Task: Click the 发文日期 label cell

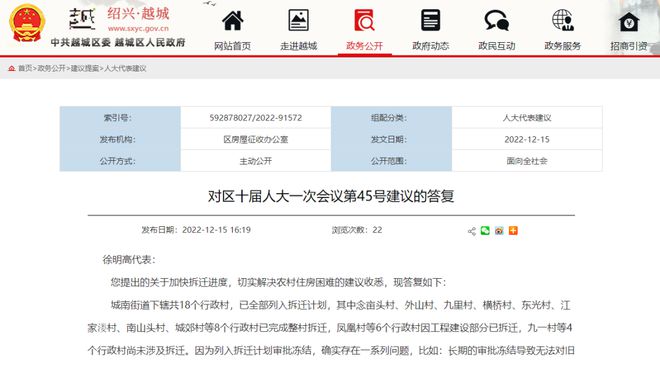Action: [x=391, y=139]
